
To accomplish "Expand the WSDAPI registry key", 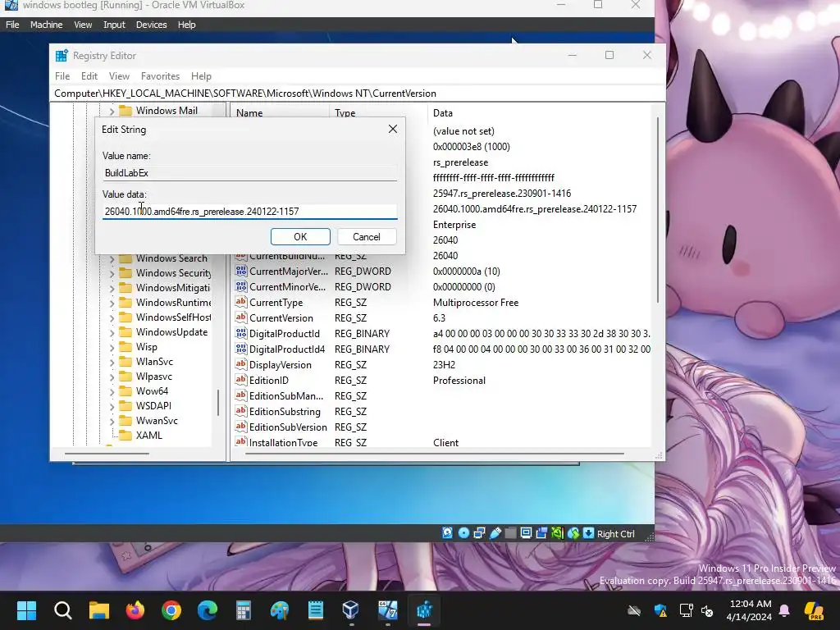I will tap(112, 407).
